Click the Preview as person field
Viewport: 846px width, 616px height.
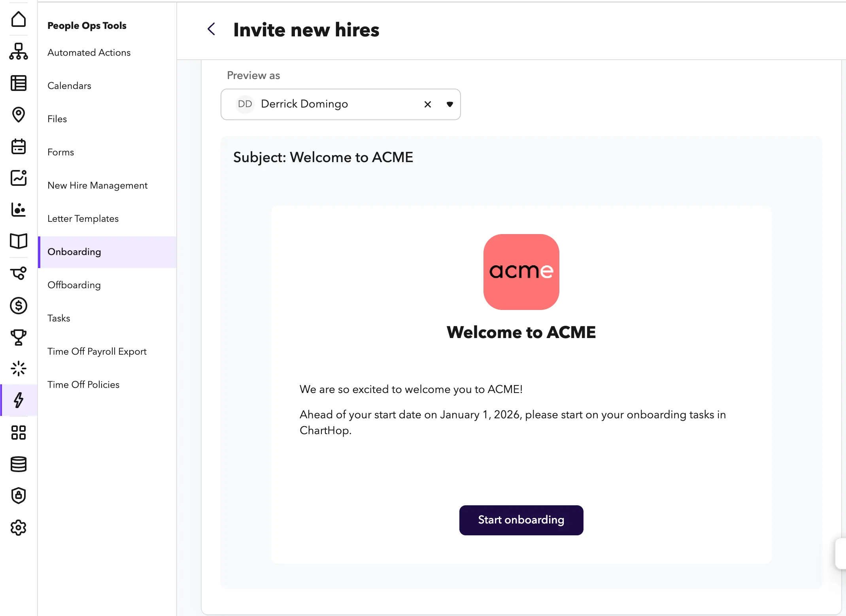[341, 104]
